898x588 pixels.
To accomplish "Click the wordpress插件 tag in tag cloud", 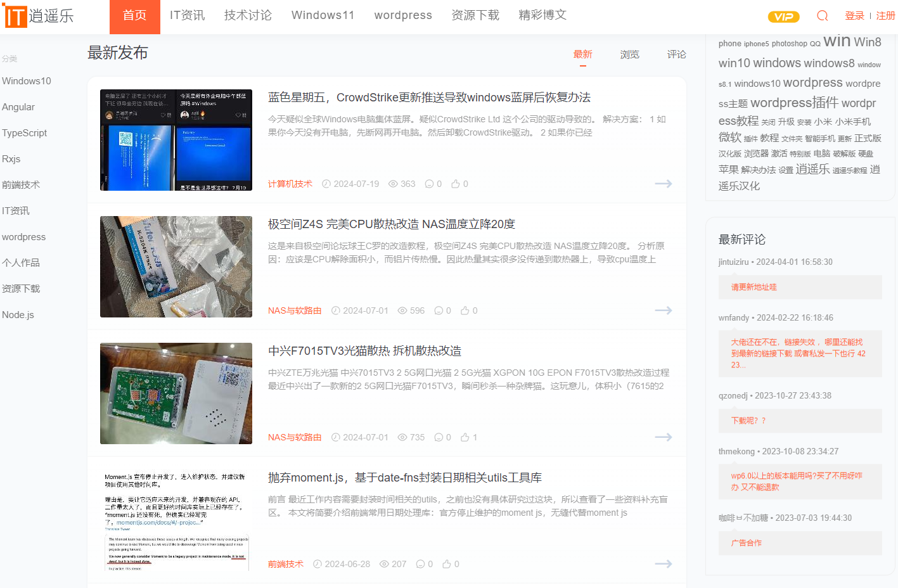I will [x=795, y=103].
